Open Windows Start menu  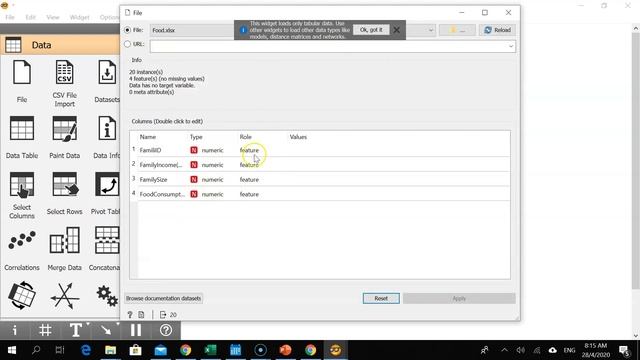11,350
